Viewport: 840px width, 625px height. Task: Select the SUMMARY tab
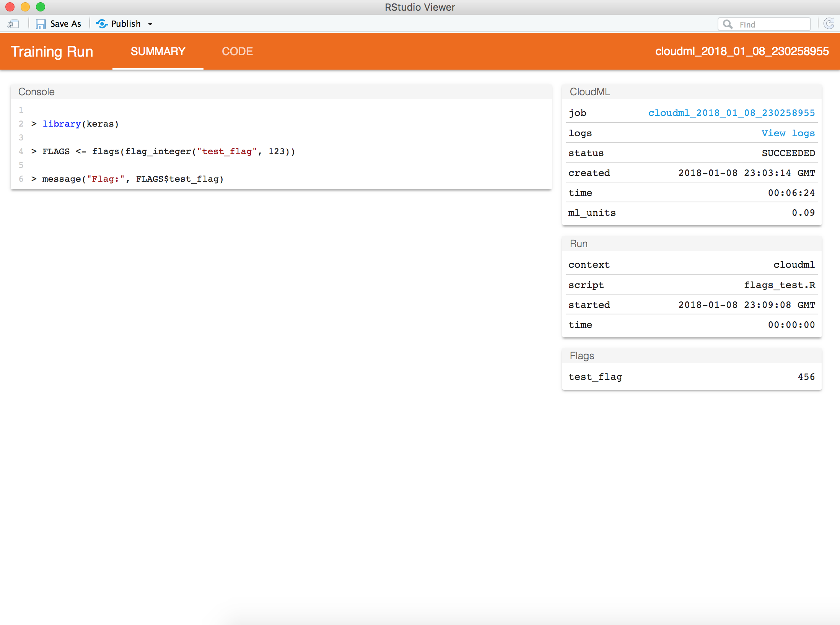coord(158,51)
